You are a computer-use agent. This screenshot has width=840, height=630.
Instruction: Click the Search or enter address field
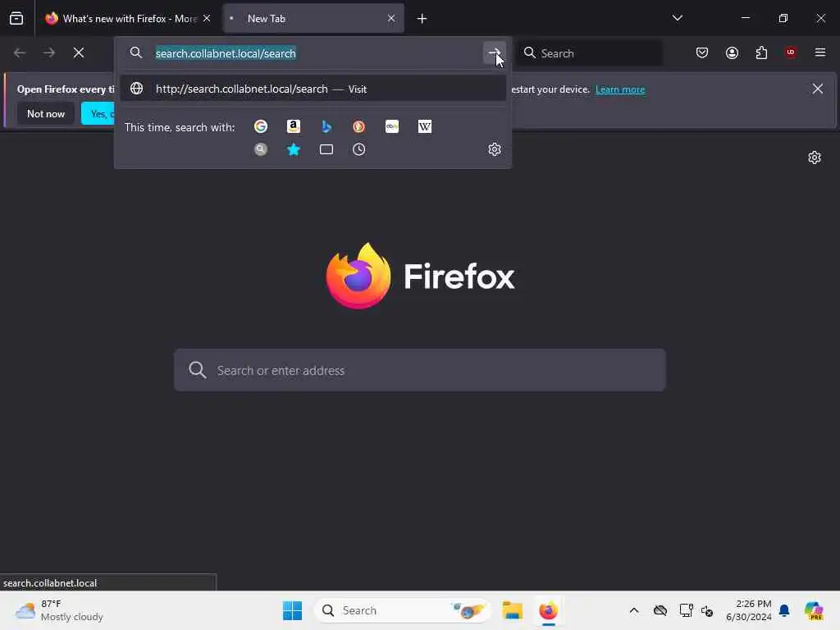(420, 370)
